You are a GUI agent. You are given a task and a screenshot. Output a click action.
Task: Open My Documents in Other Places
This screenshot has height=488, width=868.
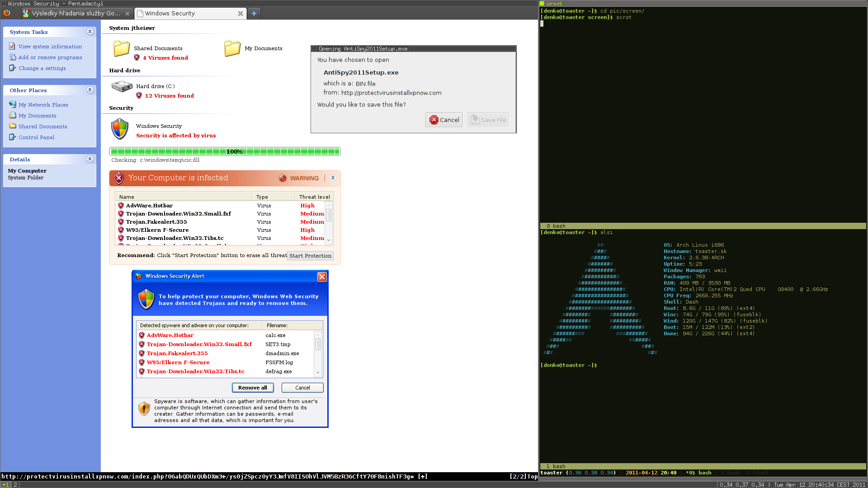[x=38, y=116]
